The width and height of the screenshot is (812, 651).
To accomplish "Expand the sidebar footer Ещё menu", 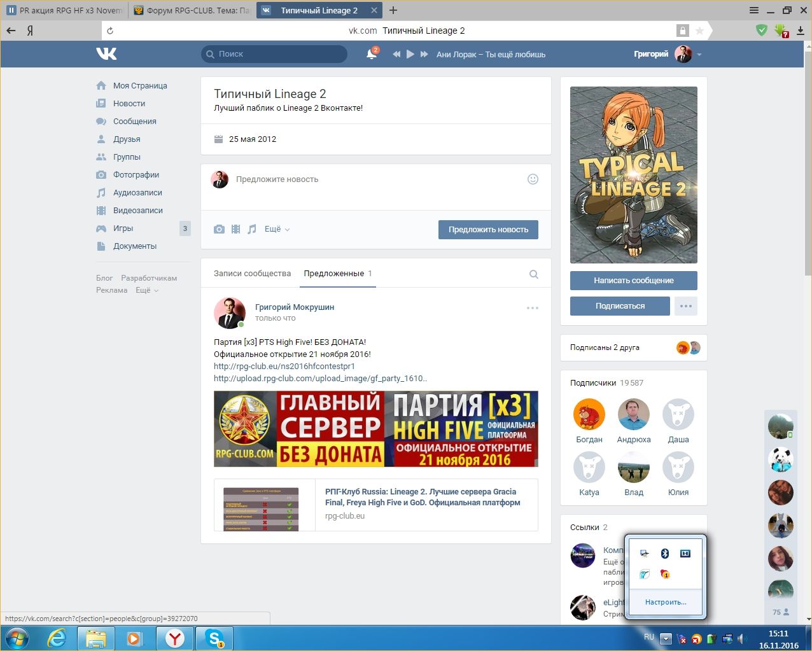I will tap(146, 290).
